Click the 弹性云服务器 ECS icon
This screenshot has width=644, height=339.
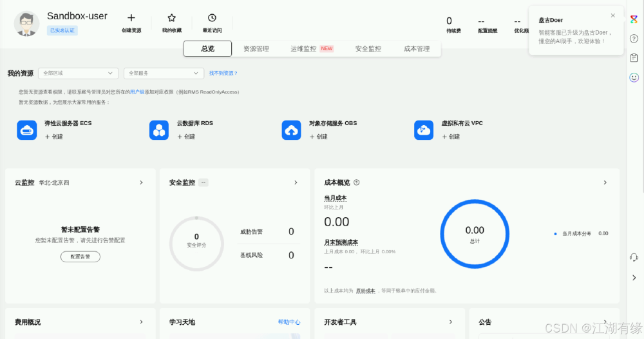tap(26, 130)
